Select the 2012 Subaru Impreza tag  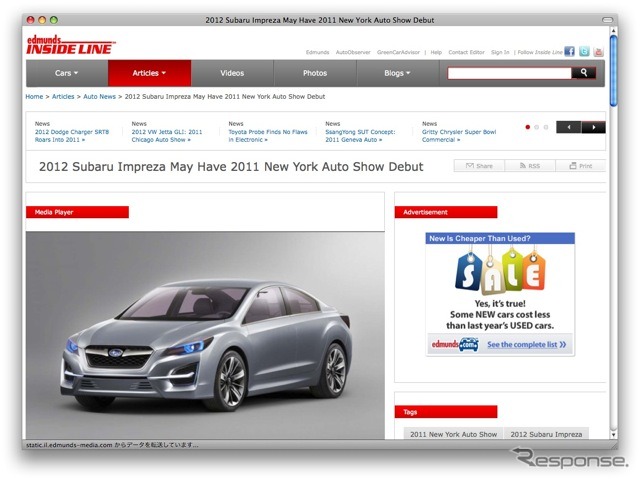(547, 434)
